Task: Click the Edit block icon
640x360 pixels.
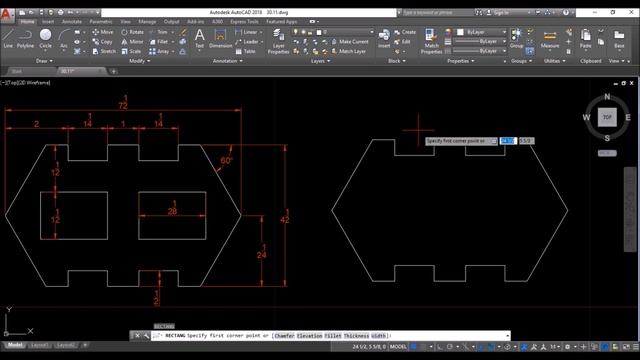Action: point(402,42)
